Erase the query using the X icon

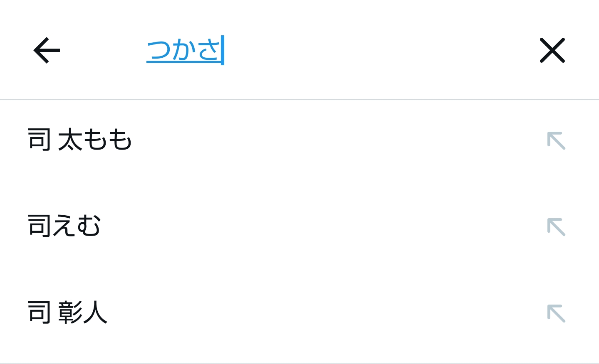point(552,50)
